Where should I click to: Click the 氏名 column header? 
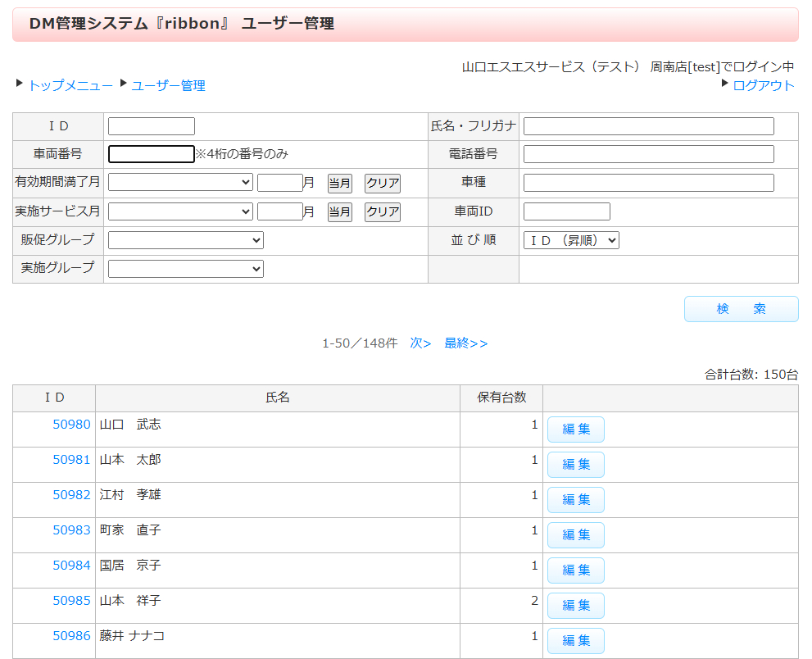tap(278, 398)
